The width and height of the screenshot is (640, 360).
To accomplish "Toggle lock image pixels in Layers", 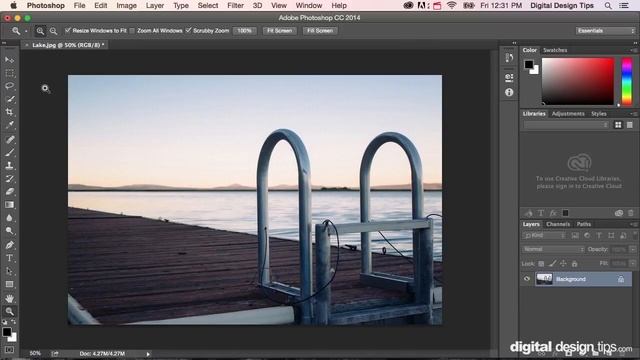I will coord(552,264).
